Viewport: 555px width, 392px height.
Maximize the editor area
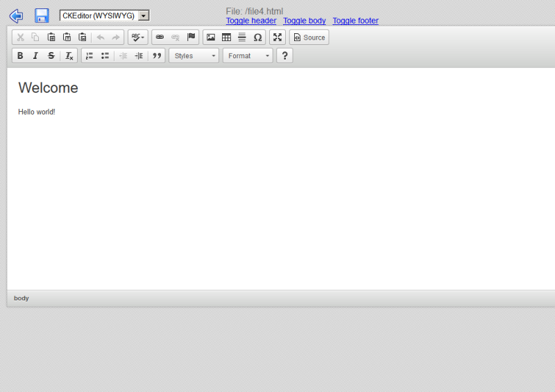277,37
